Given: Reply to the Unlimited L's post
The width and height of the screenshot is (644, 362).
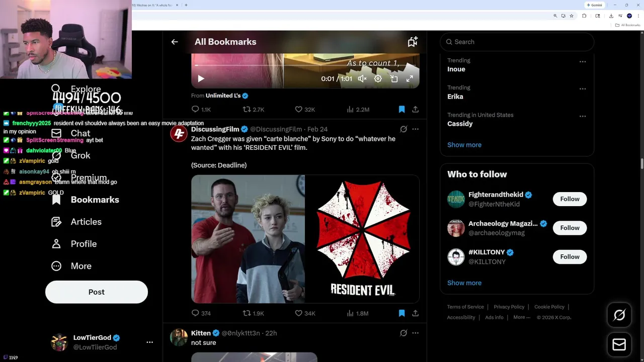Looking at the screenshot, I should (x=201, y=109).
